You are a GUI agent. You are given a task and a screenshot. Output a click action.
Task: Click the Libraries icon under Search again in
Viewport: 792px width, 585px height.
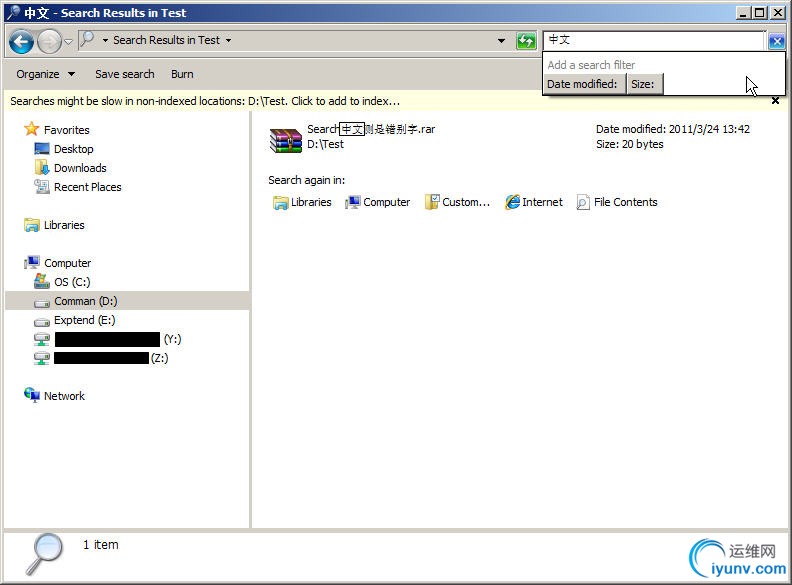click(x=280, y=203)
